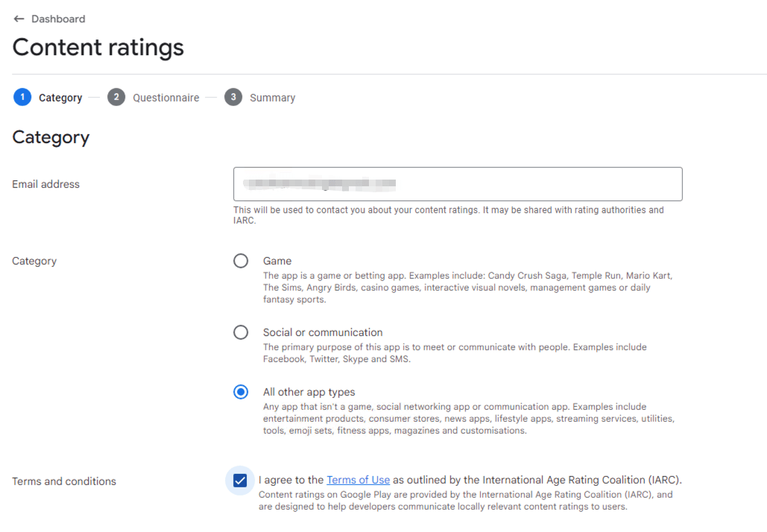Select the Game radio button
This screenshot has height=532, width=767.
[x=241, y=261]
